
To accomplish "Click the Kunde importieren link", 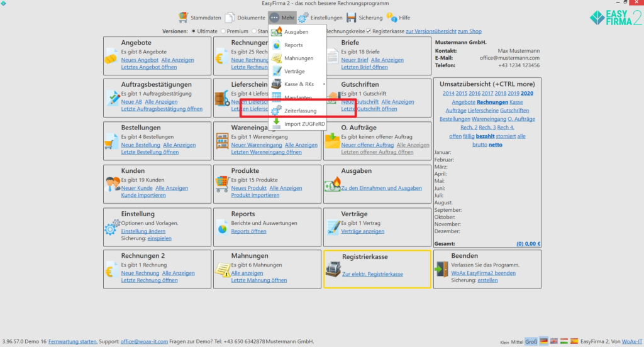I will (x=143, y=195).
